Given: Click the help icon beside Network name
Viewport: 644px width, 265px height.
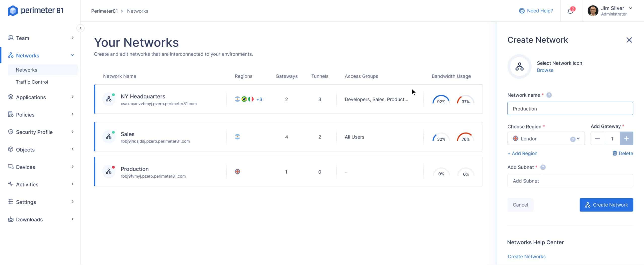Looking at the screenshot, I should (x=549, y=95).
